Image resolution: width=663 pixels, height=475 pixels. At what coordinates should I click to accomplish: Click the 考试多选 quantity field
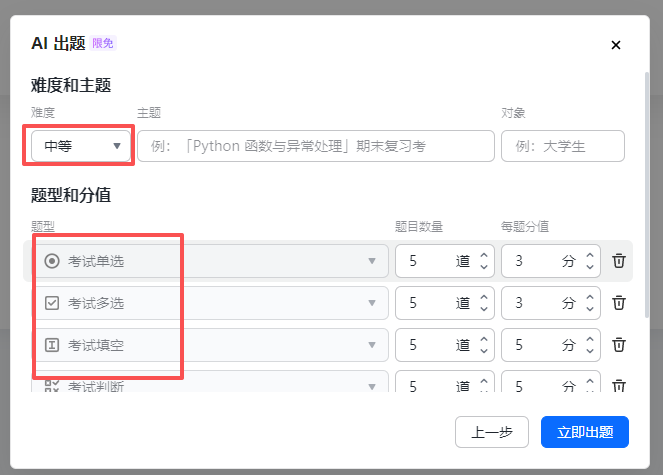[x=445, y=303]
